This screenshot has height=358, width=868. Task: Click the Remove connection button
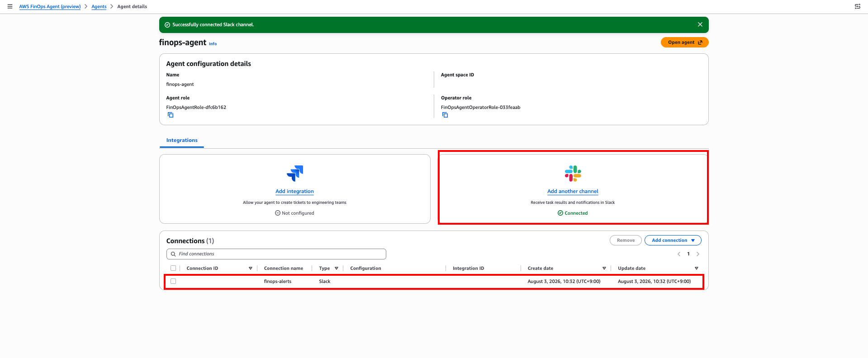pos(626,240)
